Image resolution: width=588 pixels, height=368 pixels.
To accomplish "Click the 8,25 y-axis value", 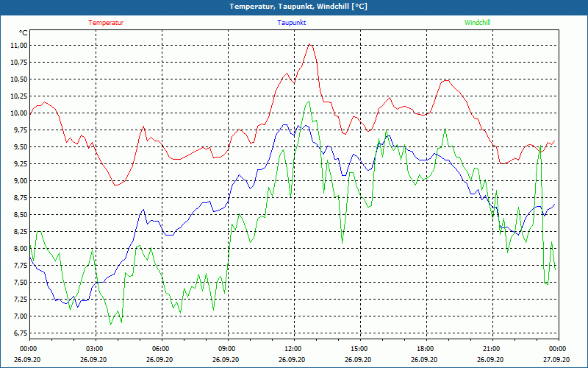I will coord(21,231).
